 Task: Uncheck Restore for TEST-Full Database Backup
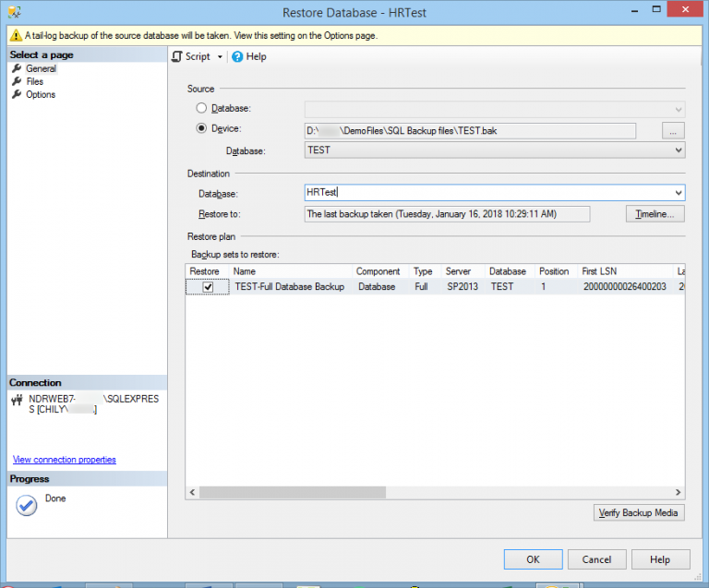point(208,287)
